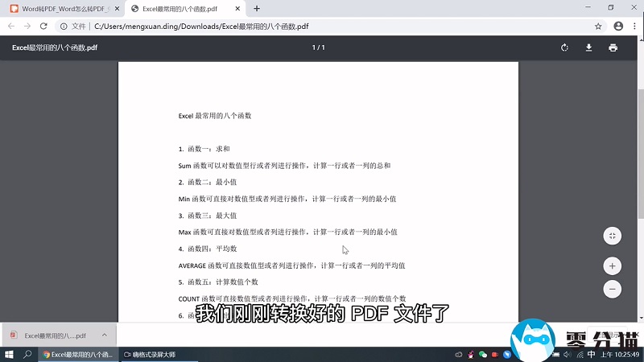
Task: Download the PDF file
Action: [589, 47]
